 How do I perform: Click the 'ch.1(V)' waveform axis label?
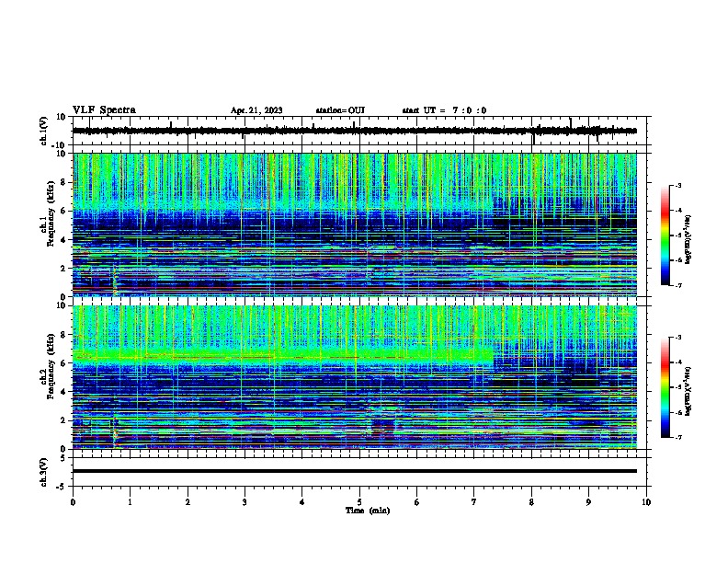point(43,131)
